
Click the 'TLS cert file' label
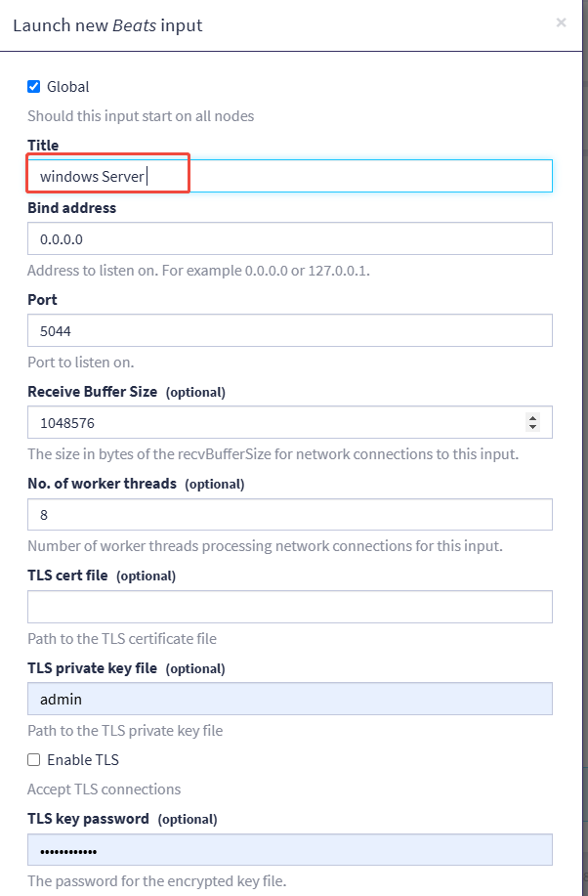click(67, 576)
